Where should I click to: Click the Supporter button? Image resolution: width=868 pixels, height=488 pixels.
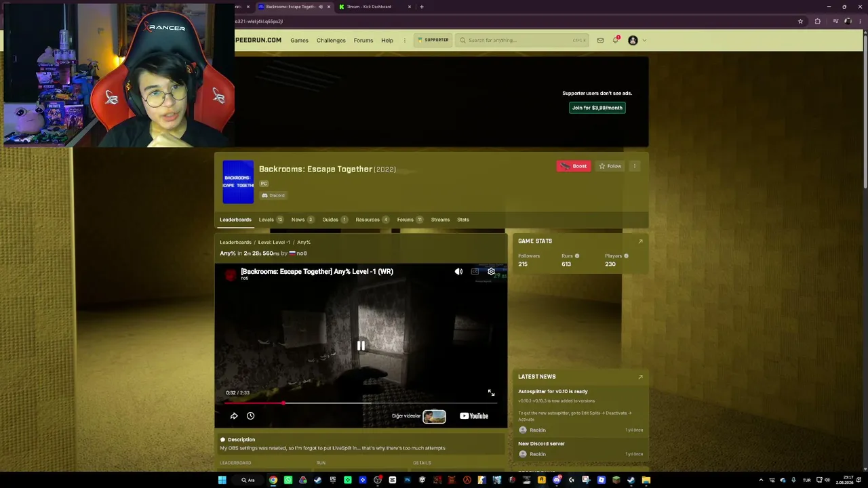tap(433, 40)
